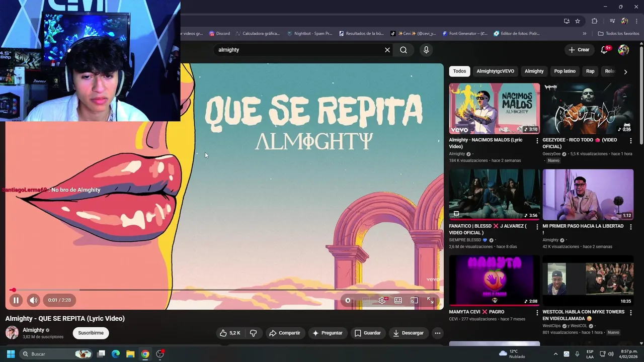Select the Almighty filter chip
This screenshot has width=644, height=362.
coord(534,71)
